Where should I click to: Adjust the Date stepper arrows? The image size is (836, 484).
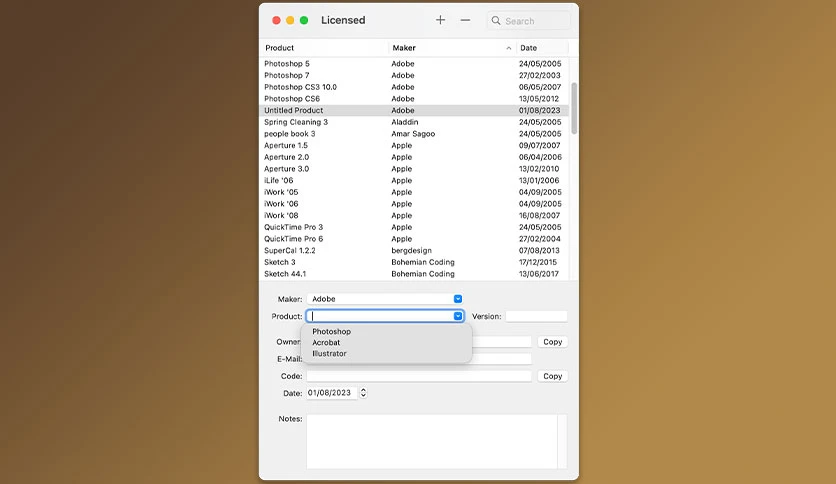(x=363, y=393)
